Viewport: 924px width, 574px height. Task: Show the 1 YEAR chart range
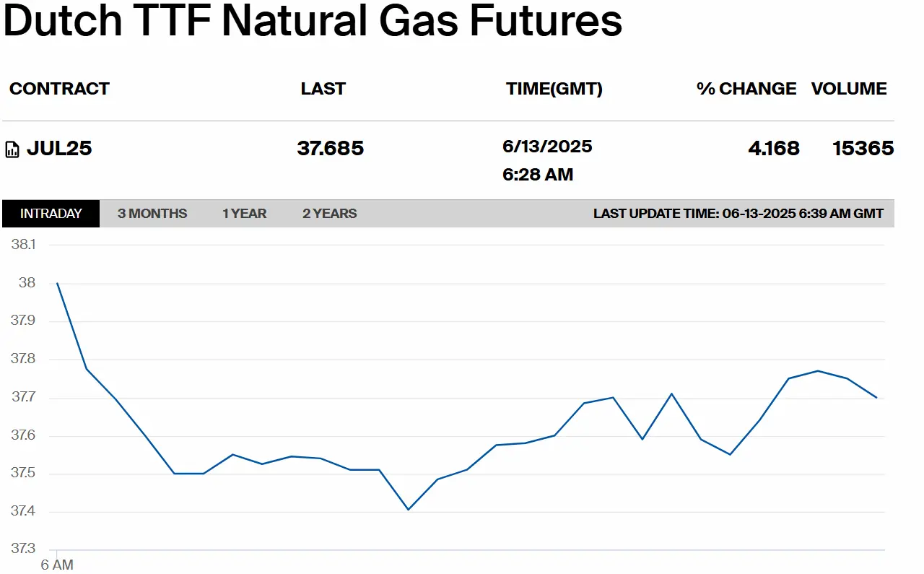pyautogui.click(x=245, y=214)
